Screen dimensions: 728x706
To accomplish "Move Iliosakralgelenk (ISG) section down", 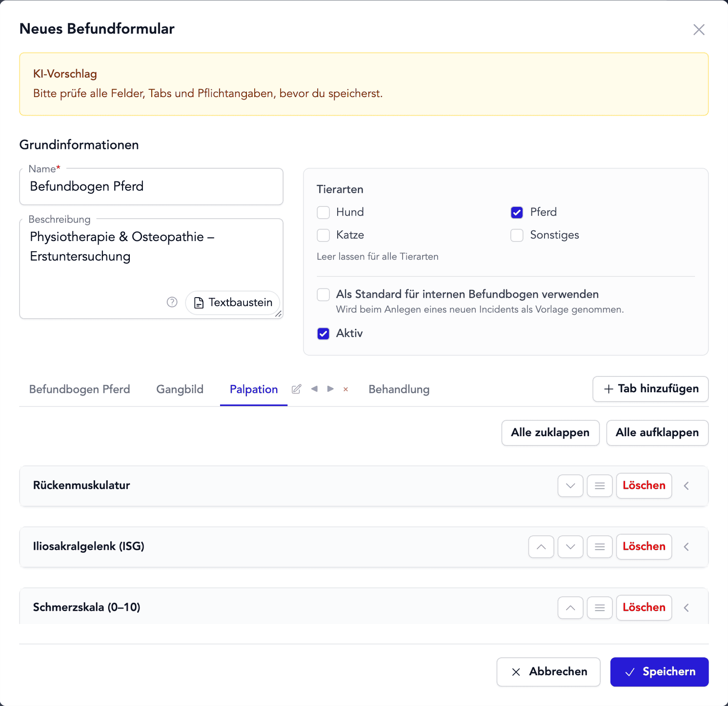I will click(570, 546).
